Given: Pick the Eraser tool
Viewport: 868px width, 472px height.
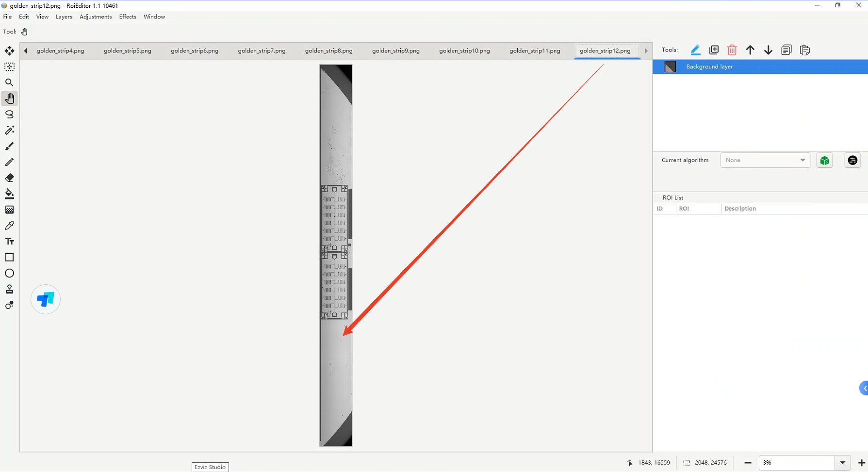Looking at the screenshot, I should tap(9, 178).
